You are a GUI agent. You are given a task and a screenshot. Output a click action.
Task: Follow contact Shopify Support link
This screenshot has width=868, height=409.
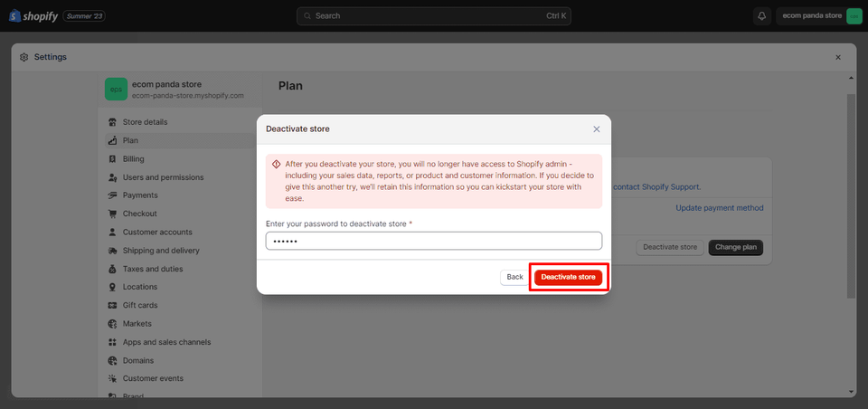657,186
